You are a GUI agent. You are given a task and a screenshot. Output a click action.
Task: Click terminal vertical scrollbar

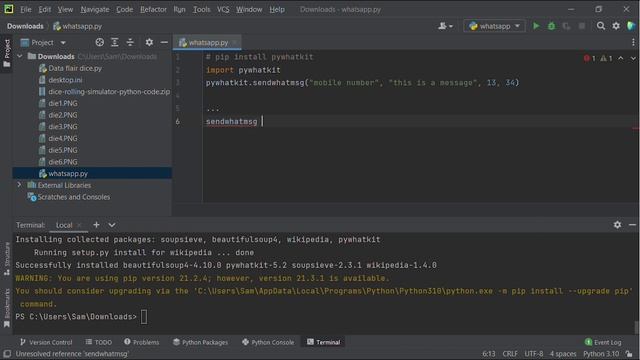636,327
